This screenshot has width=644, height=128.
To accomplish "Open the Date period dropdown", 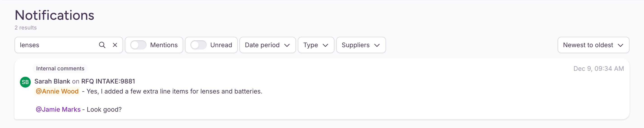I will tap(268, 45).
